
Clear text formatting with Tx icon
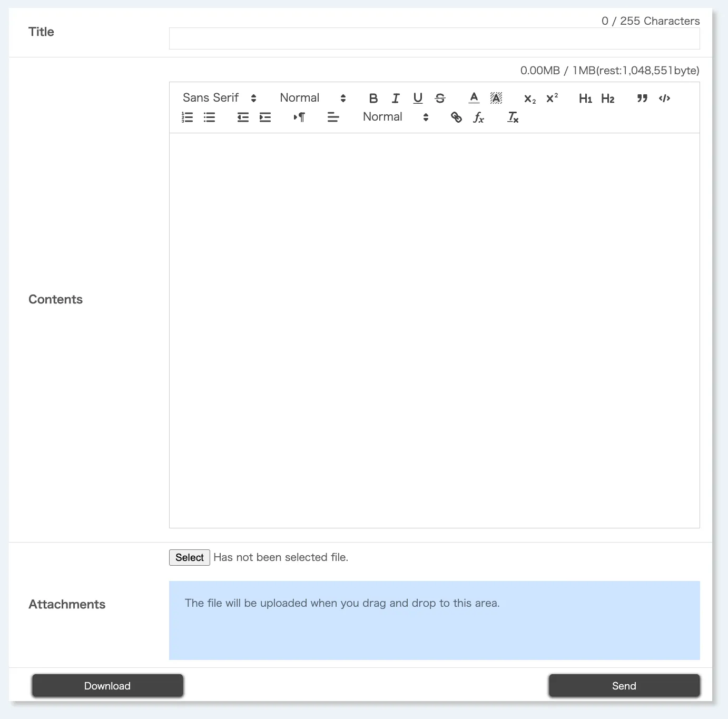pyautogui.click(x=513, y=117)
